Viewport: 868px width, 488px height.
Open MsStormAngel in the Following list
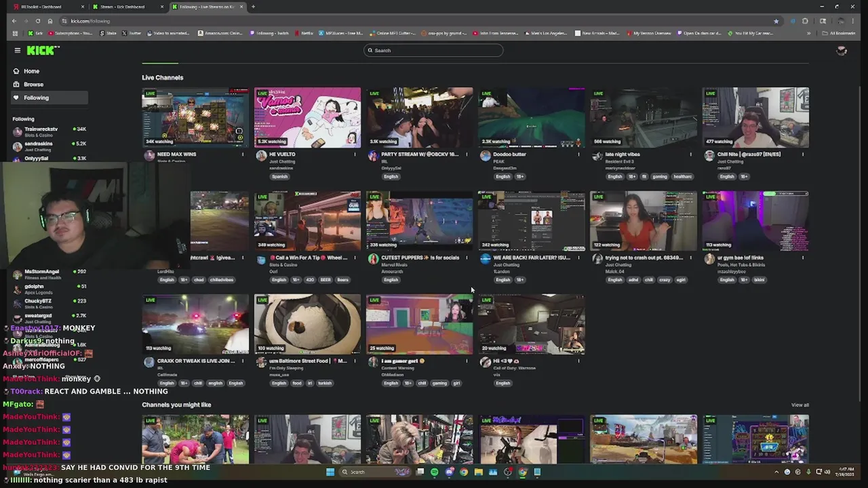[49, 274]
